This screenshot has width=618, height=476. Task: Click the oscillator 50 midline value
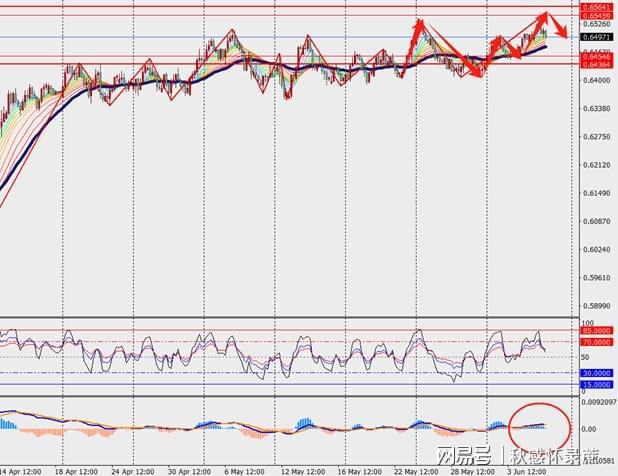[x=585, y=357]
